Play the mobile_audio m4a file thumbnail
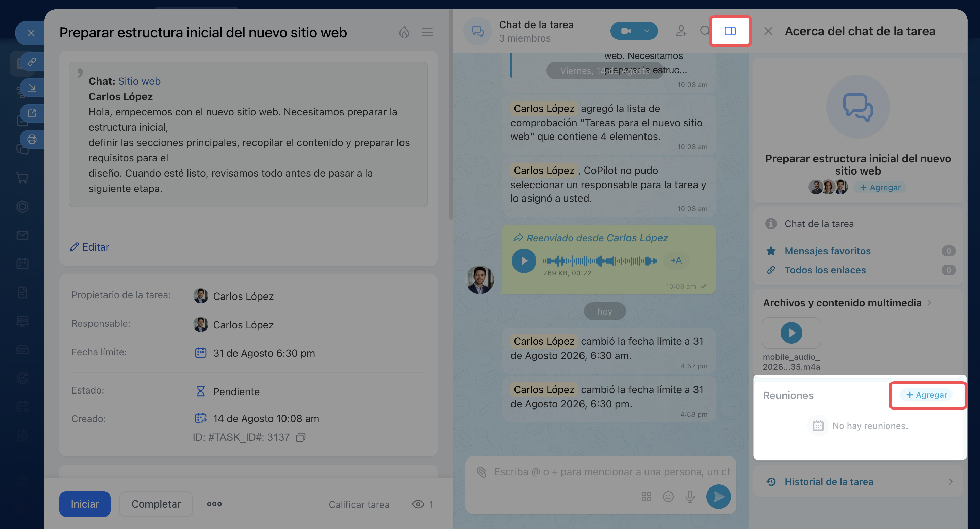This screenshot has width=980, height=529. [x=791, y=333]
